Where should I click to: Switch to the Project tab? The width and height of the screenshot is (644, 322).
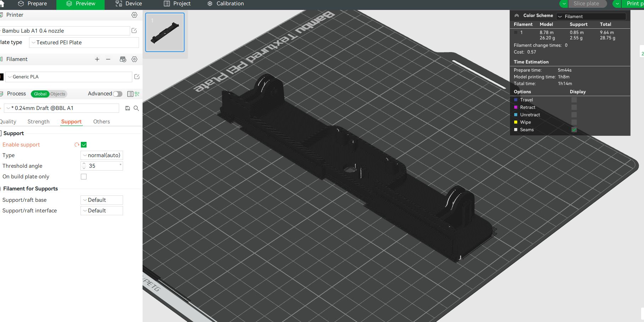177,4
